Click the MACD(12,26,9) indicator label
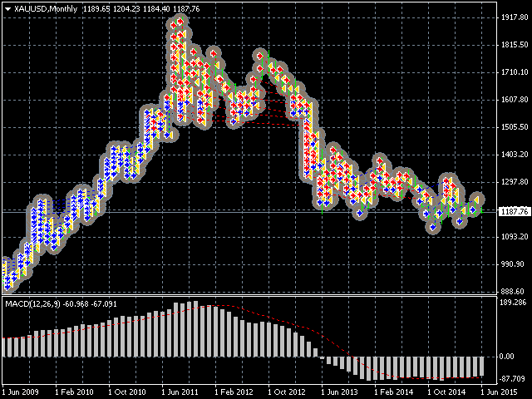The width and height of the screenshot is (532, 399). point(32,304)
